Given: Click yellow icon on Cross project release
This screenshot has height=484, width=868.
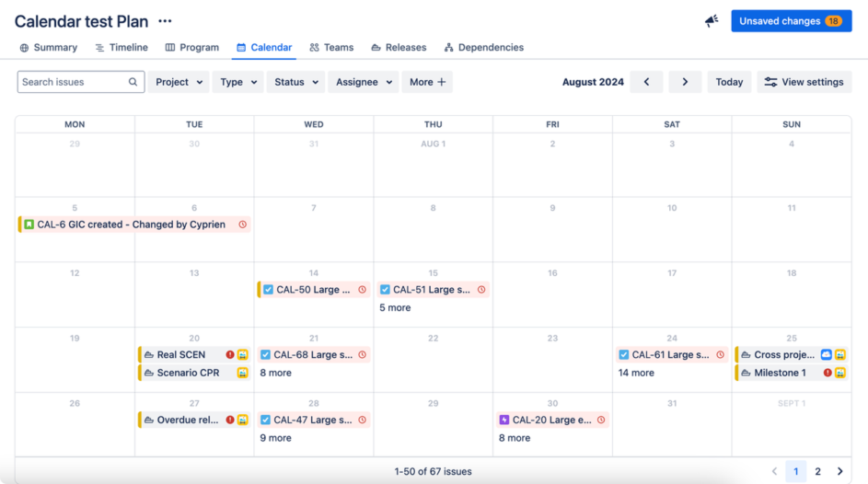Looking at the screenshot, I should [x=840, y=354].
